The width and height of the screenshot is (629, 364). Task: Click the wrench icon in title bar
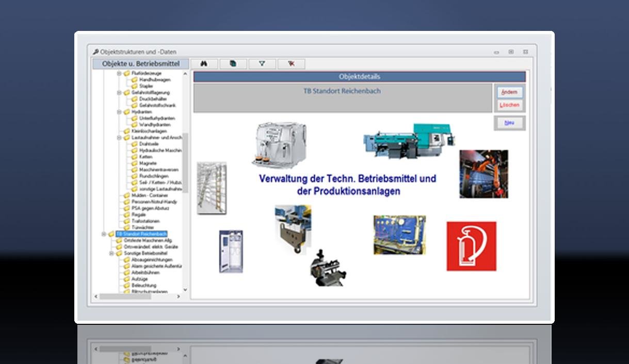point(95,52)
